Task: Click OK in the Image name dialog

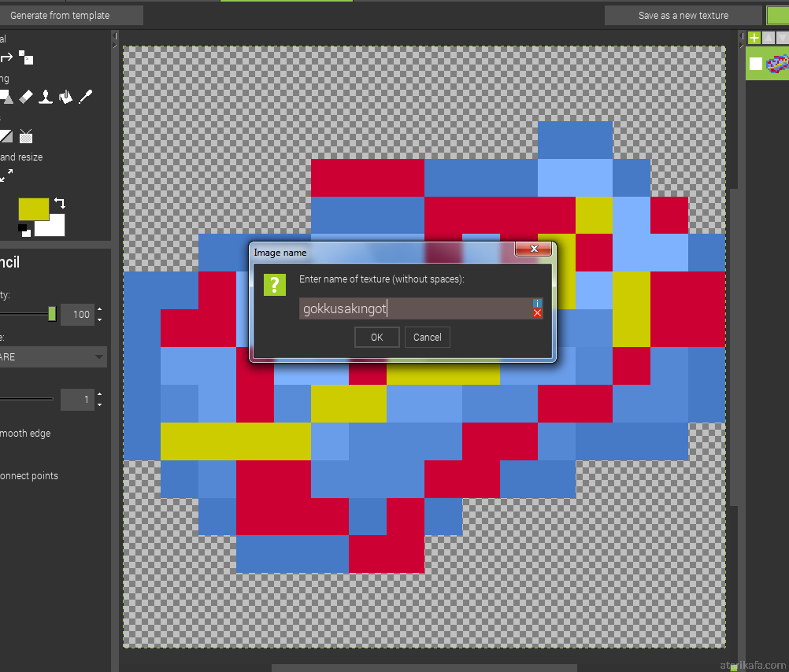Action: [x=376, y=338]
